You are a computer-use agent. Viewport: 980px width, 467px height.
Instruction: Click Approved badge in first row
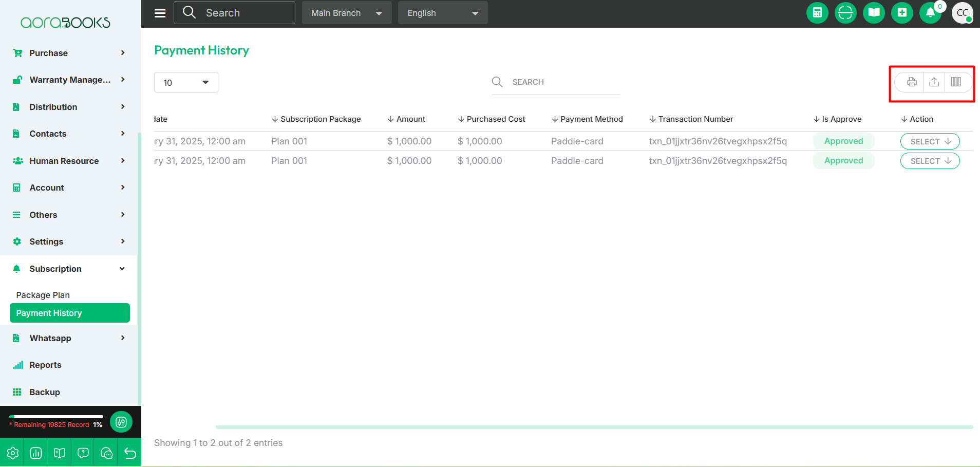[843, 141]
